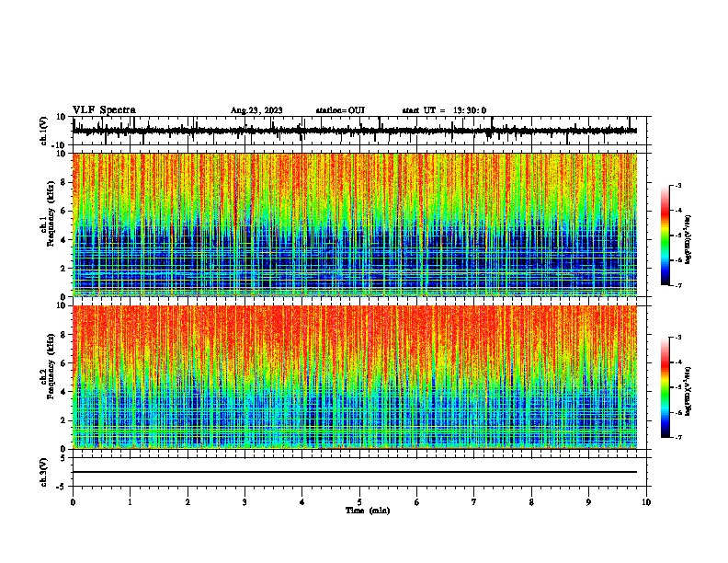Click the "10" tick on the time axis
The width and height of the screenshot is (728, 563).
(x=646, y=502)
